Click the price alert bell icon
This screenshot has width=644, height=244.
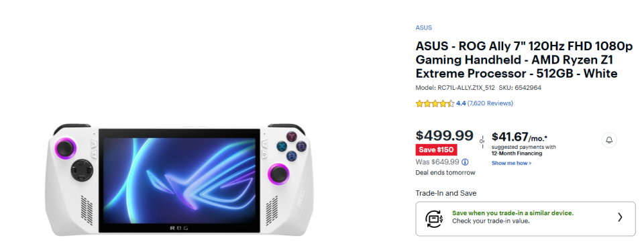click(609, 140)
